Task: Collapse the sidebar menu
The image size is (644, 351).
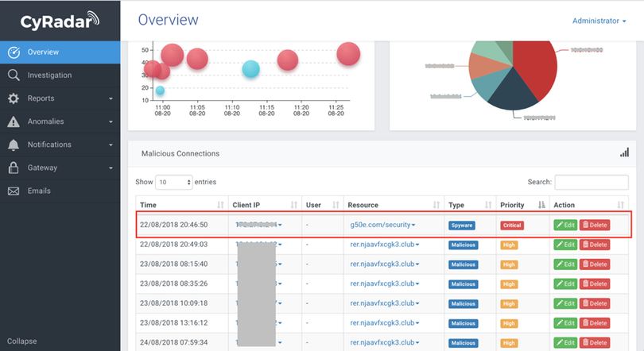Action: [x=21, y=341]
